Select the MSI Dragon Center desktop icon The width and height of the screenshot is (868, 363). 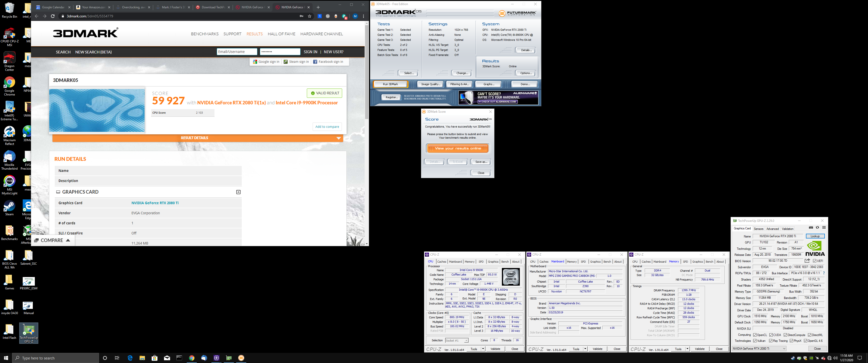click(9, 61)
